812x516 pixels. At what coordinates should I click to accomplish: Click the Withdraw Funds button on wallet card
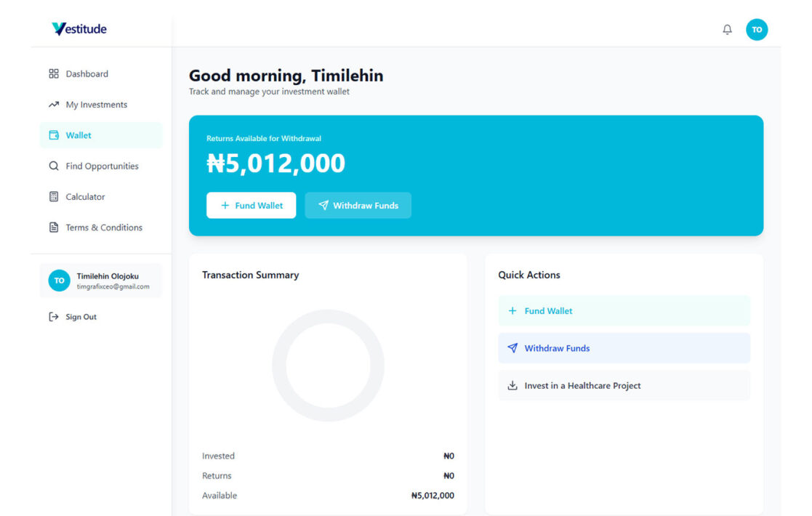point(358,205)
